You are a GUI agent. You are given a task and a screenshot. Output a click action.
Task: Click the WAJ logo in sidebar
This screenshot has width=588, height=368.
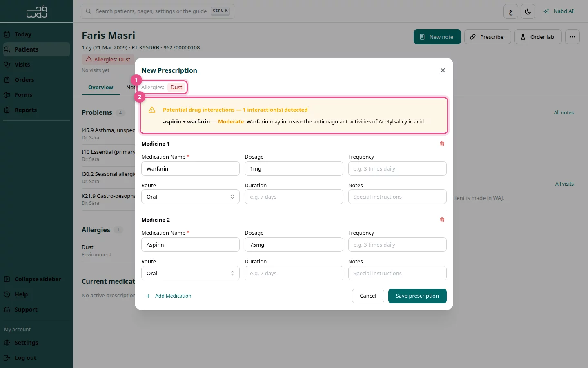coord(37,12)
